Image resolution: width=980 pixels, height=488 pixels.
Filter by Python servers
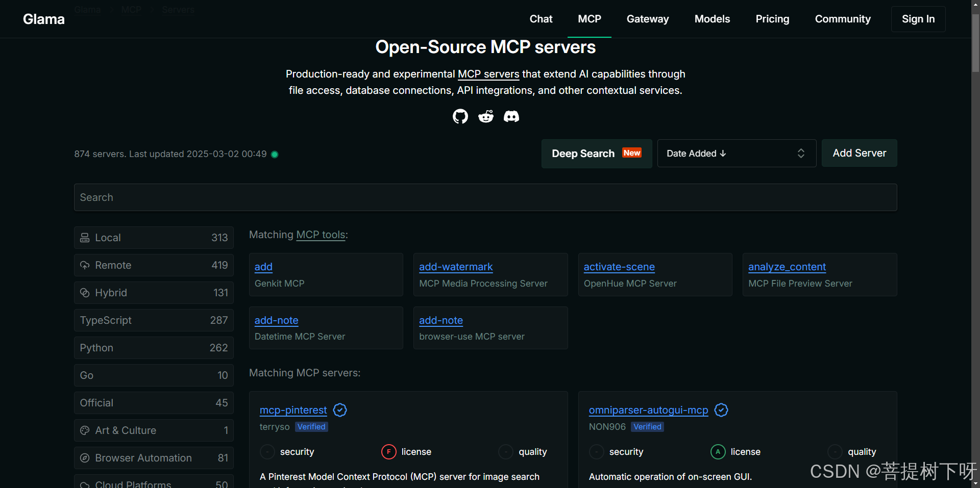click(154, 348)
